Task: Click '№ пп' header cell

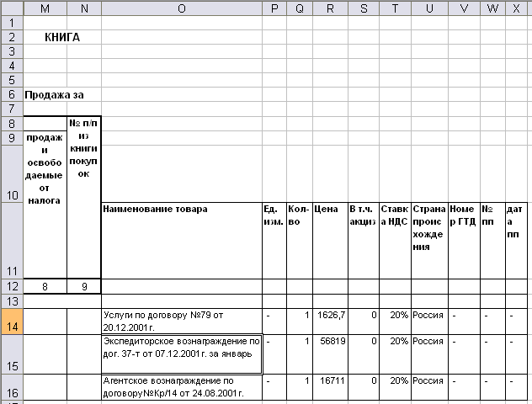Action: point(492,241)
